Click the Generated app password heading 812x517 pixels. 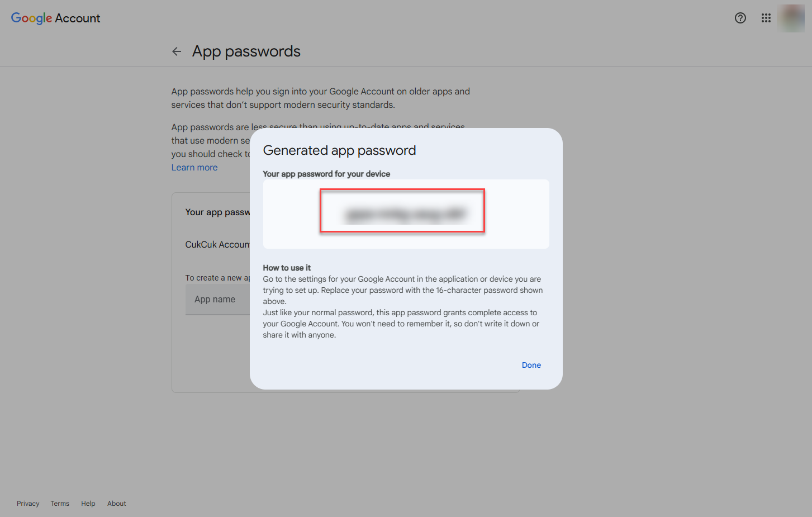340,150
